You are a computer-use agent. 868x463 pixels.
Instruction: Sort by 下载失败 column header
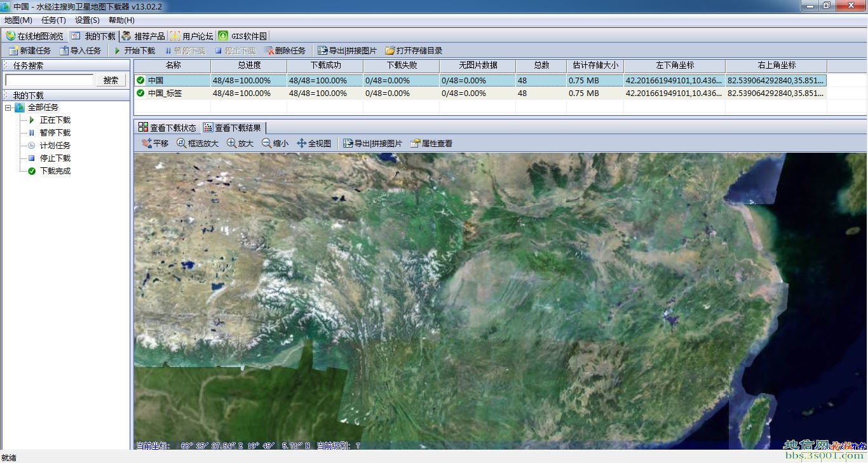pyautogui.click(x=402, y=66)
